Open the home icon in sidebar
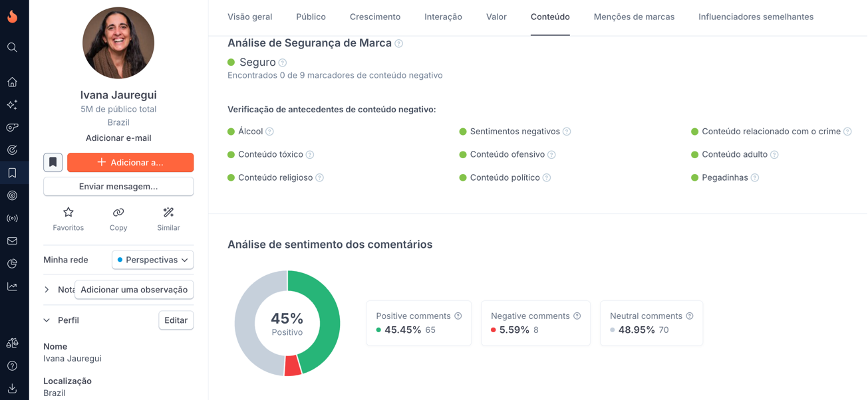The image size is (868, 400). tap(12, 82)
